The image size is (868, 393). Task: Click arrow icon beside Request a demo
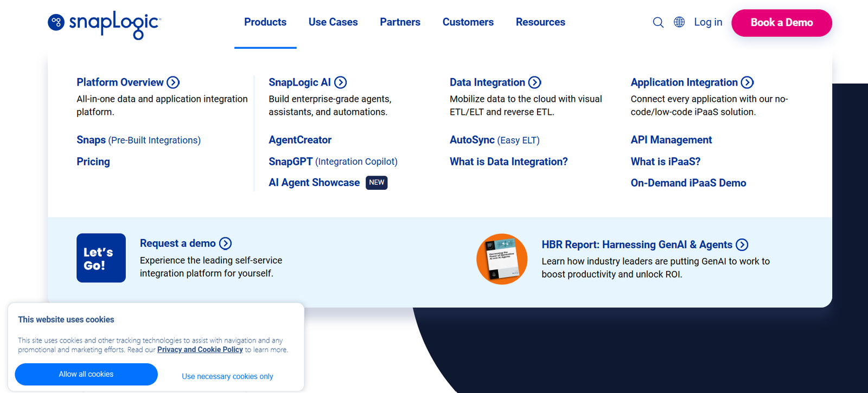click(225, 243)
